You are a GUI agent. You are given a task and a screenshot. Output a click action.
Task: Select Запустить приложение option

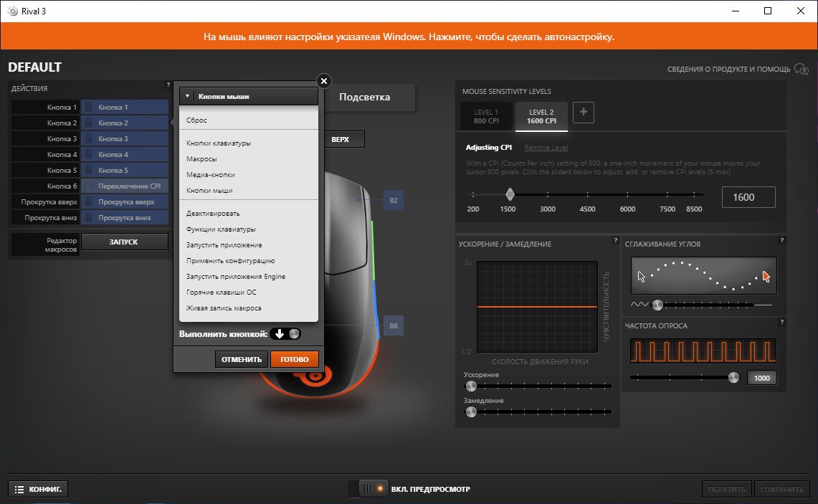(224, 244)
